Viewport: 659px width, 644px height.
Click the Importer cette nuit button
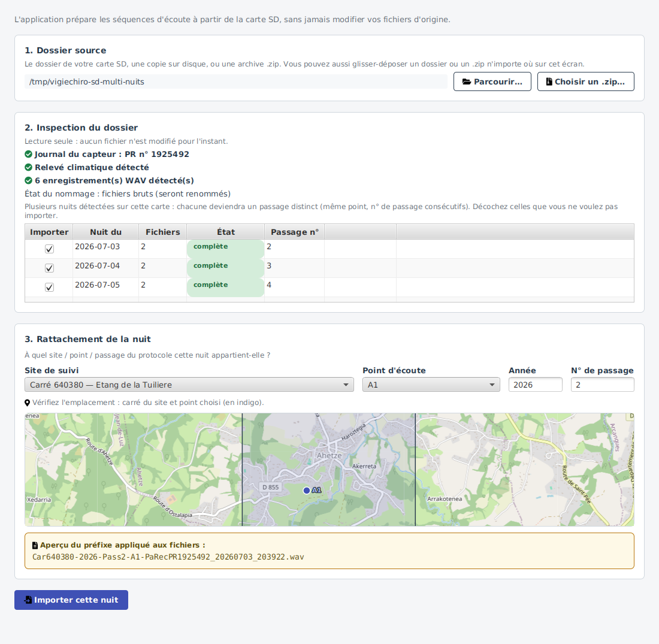coord(71,600)
